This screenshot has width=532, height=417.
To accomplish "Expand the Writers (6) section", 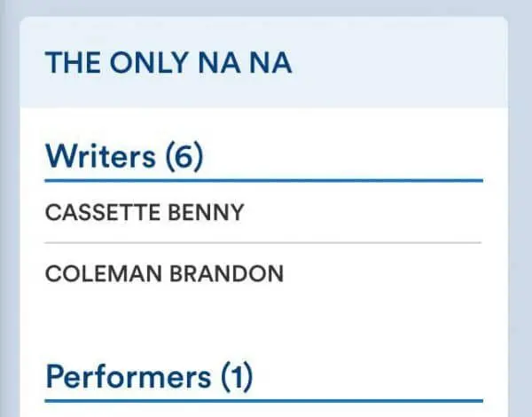I will click(x=124, y=157).
